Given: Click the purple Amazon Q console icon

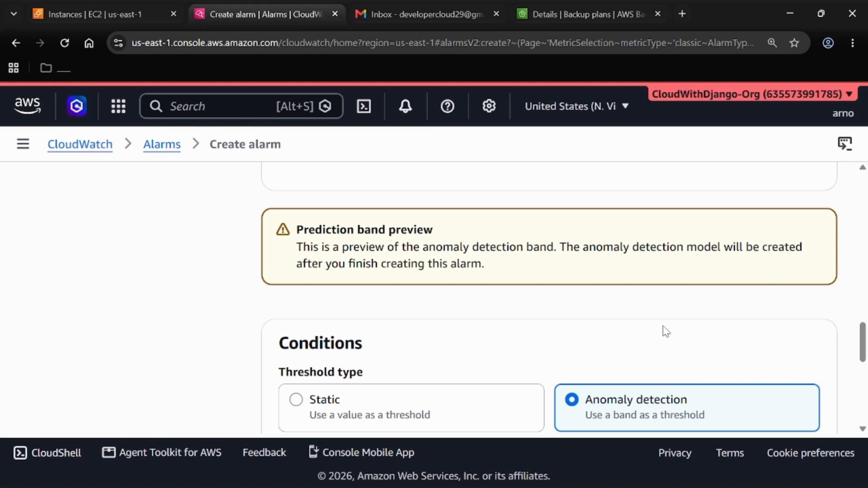Looking at the screenshot, I should [x=77, y=106].
